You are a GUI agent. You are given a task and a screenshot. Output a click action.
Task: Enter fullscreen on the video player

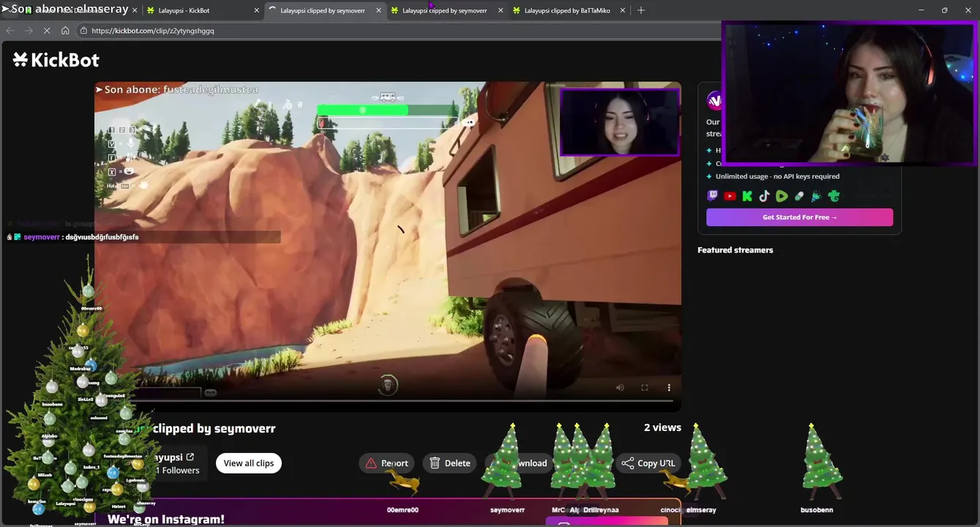[645, 388]
